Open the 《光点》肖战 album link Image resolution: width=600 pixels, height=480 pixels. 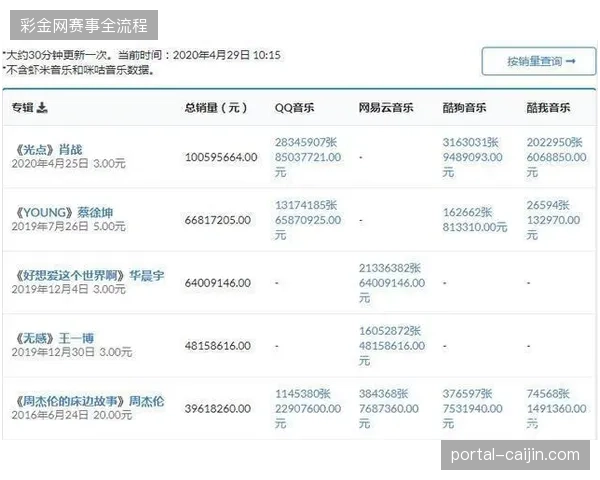pos(47,150)
